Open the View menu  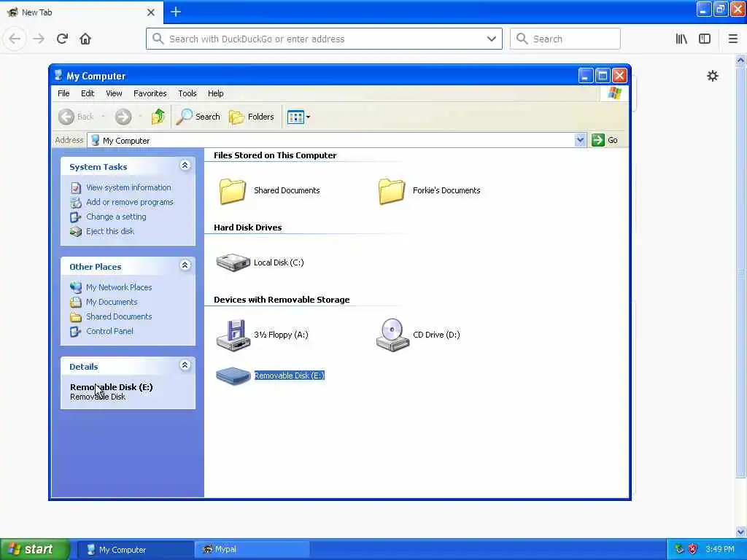(114, 93)
